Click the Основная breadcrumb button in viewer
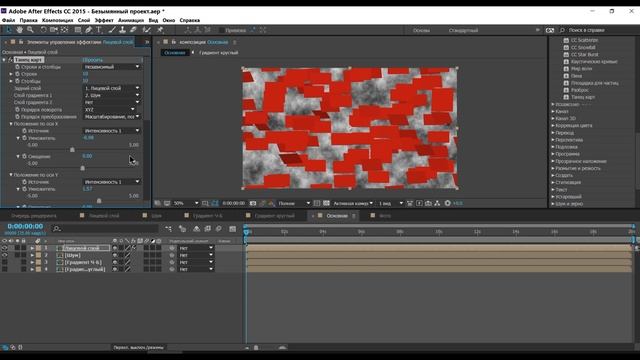Image resolution: width=640 pixels, height=360 pixels. pos(175,53)
